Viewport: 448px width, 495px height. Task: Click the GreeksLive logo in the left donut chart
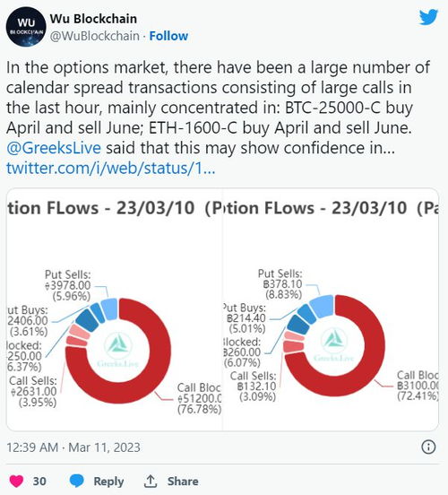118,349
